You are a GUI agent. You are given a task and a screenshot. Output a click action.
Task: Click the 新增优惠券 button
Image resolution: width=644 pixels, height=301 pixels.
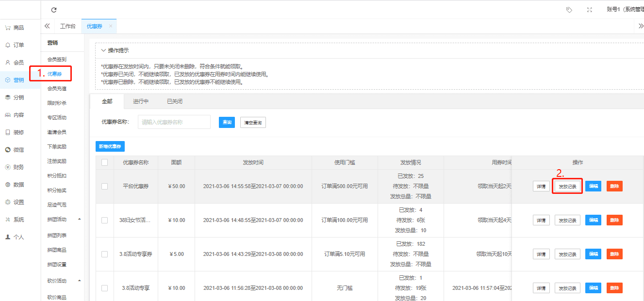(x=110, y=146)
